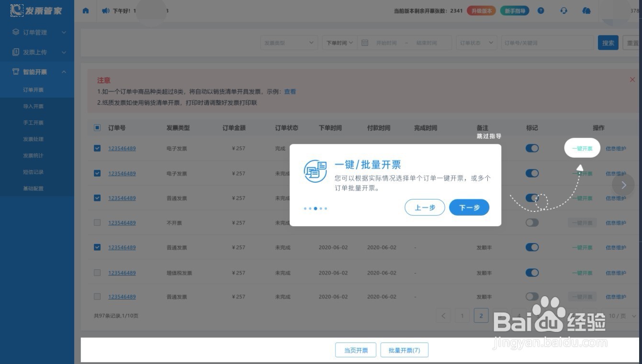Screen dimensions: 642x364
Task: Click the 结束时间 date field
Action: [x=427, y=43]
